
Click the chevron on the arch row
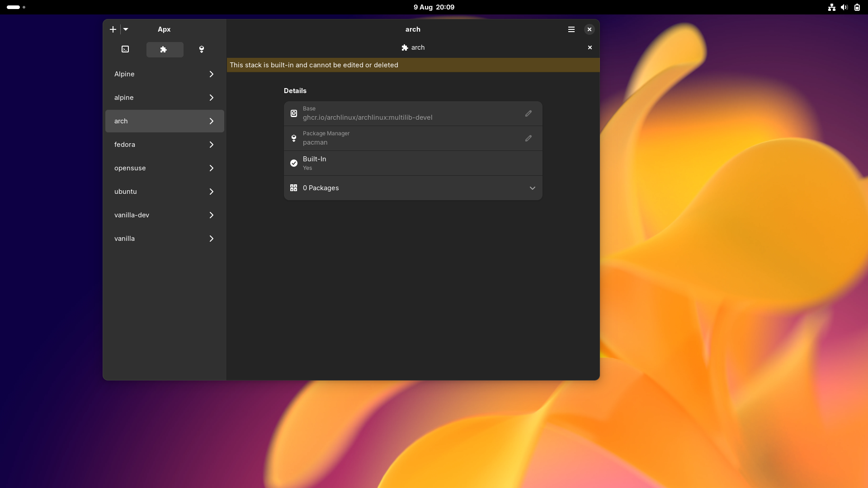(x=211, y=121)
